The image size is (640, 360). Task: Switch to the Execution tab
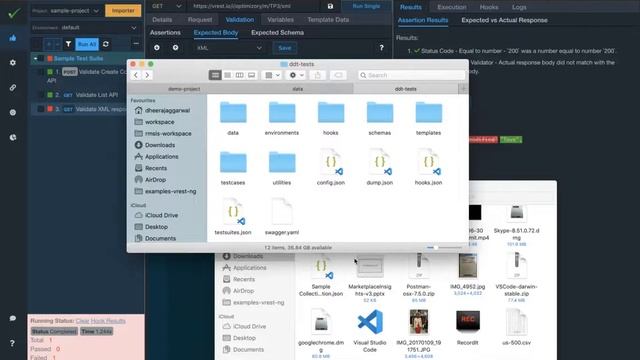click(452, 7)
